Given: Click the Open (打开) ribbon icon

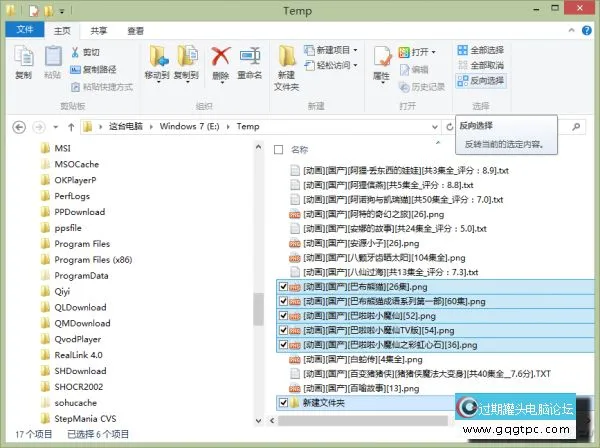Looking at the screenshot, I should click(404, 52).
